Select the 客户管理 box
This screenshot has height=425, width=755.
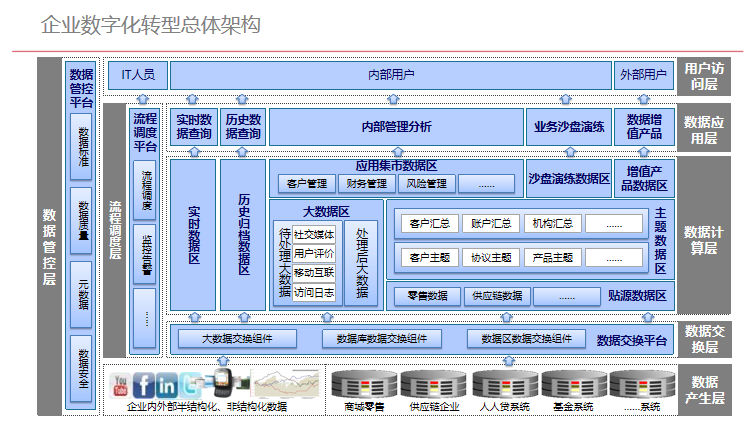(x=307, y=184)
